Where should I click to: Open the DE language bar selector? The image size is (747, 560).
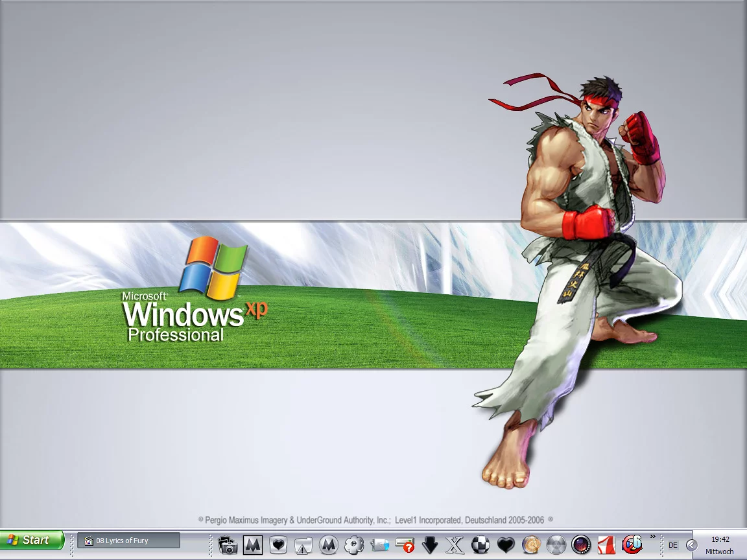point(673,545)
